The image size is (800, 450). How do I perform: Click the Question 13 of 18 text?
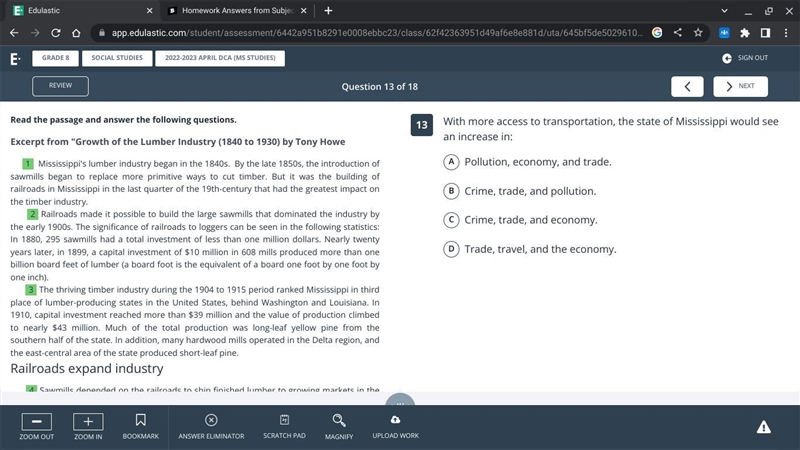(x=380, y=87)
